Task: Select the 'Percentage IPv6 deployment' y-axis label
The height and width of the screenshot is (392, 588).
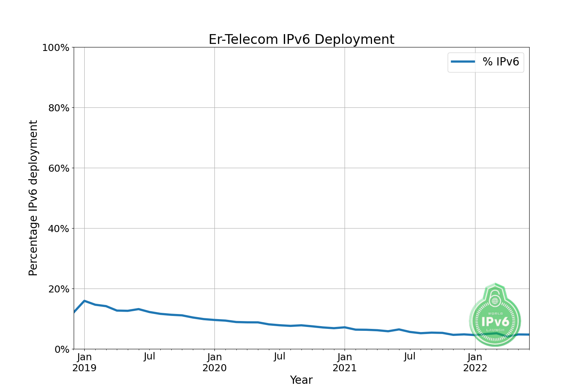Action: pyautogui.click(x=33, y=198)
